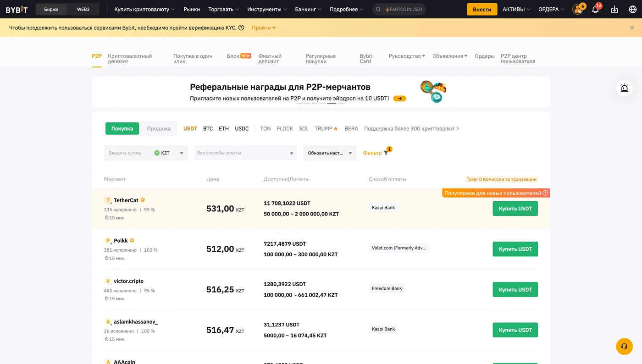Buy USDT from Polkk

[x=515, y=249]
